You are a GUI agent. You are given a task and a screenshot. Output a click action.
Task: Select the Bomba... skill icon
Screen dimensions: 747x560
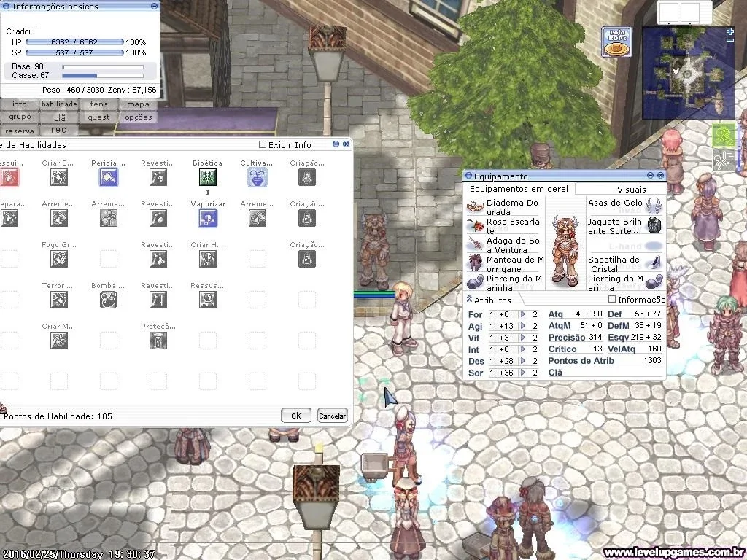coord(109,300)
